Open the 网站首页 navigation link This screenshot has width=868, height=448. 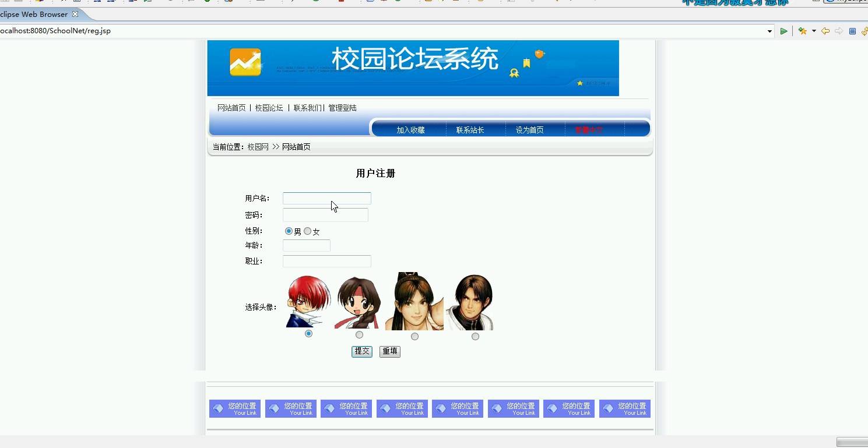point(231,108)
